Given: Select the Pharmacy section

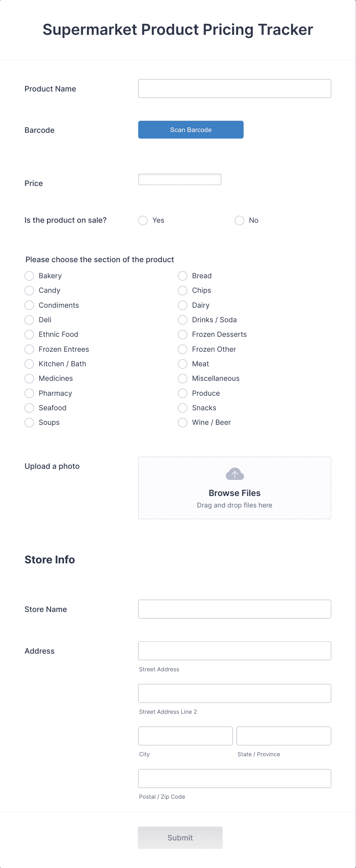Looking at the screenshot, I should point(29,393).
